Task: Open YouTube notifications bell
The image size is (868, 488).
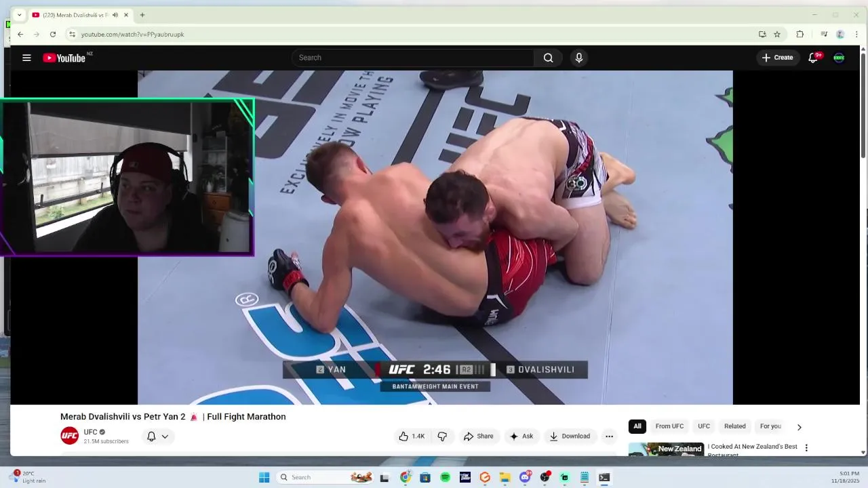Action: point(813,58)
